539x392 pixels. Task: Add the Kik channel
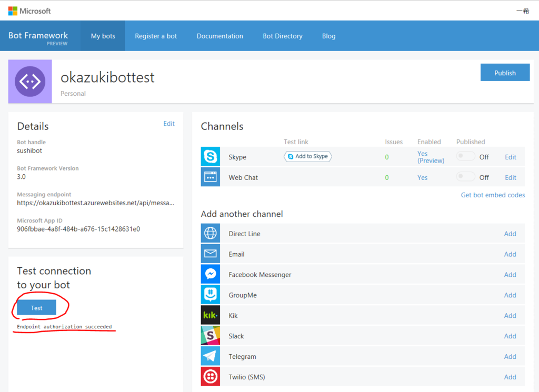pos(510,315)
